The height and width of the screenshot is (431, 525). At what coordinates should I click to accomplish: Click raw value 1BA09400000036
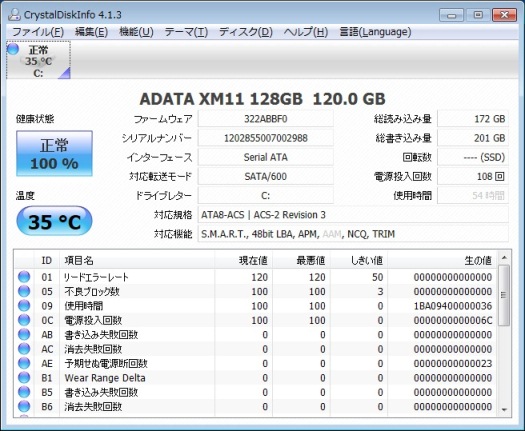point(453,306)
